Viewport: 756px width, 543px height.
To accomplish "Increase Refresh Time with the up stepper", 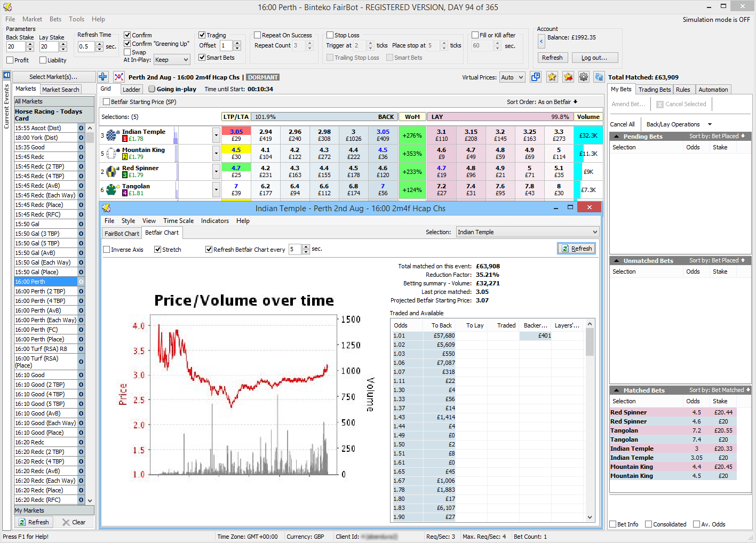I will 99,44.
